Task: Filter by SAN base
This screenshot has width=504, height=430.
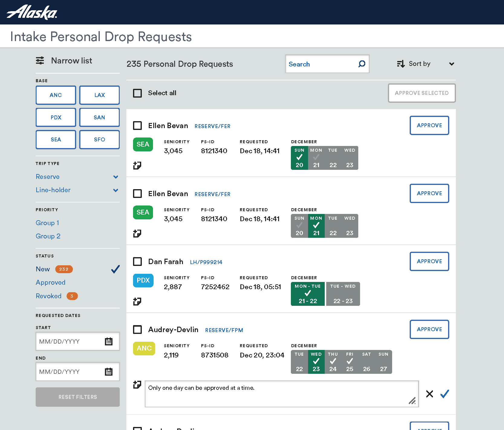Action: [x=99, y=118]
